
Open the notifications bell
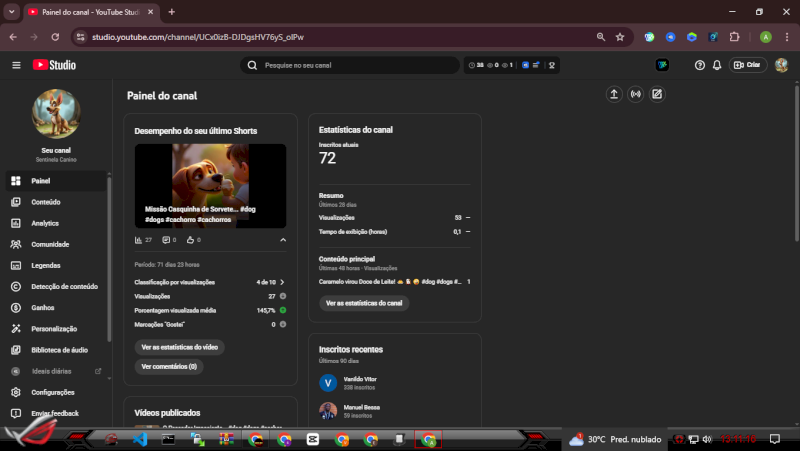click(x=716, y=65)
